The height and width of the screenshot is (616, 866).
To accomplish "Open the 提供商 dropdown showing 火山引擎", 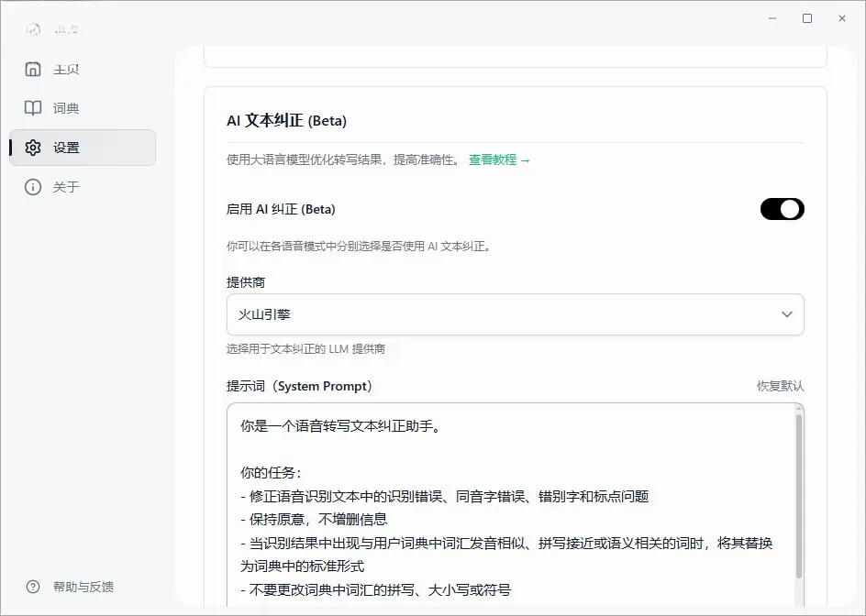I will (x=516, y=314).
